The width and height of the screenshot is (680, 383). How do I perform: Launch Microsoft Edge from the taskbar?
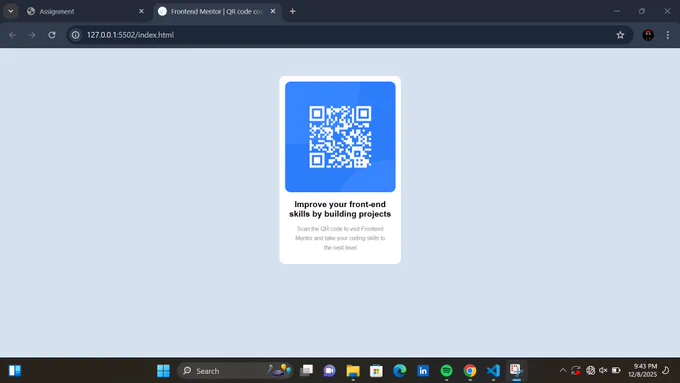399,370
